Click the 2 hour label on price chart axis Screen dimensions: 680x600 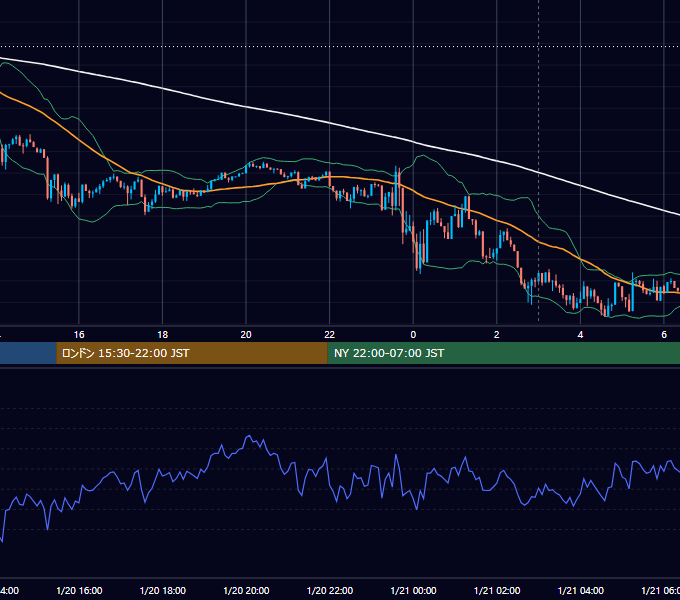[497, 335]
